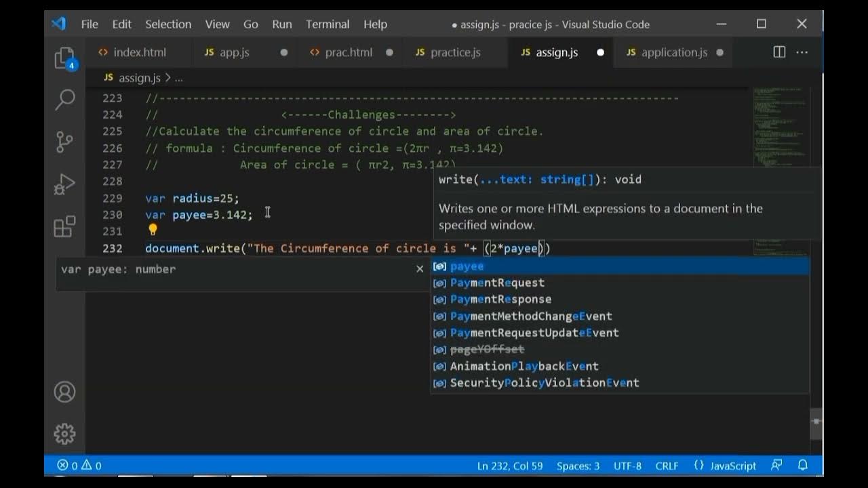Switch to the application.js tab
The height and width of the screenshot is (488, 868).
pyautogui.click(x=673, y=52)
